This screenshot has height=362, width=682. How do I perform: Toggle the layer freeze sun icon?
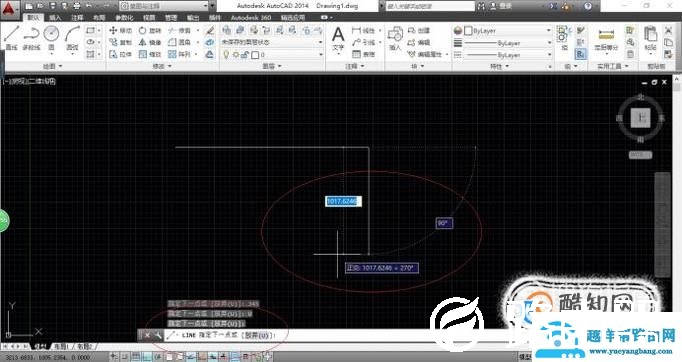pos(235,55)
